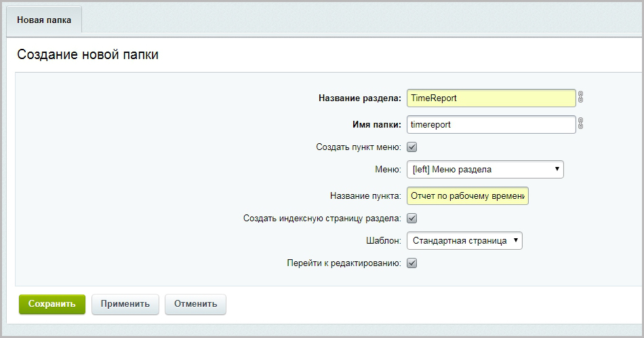Click the Создать пункт меню label text
Screen dimensions: 644x338
click(359, 147)
